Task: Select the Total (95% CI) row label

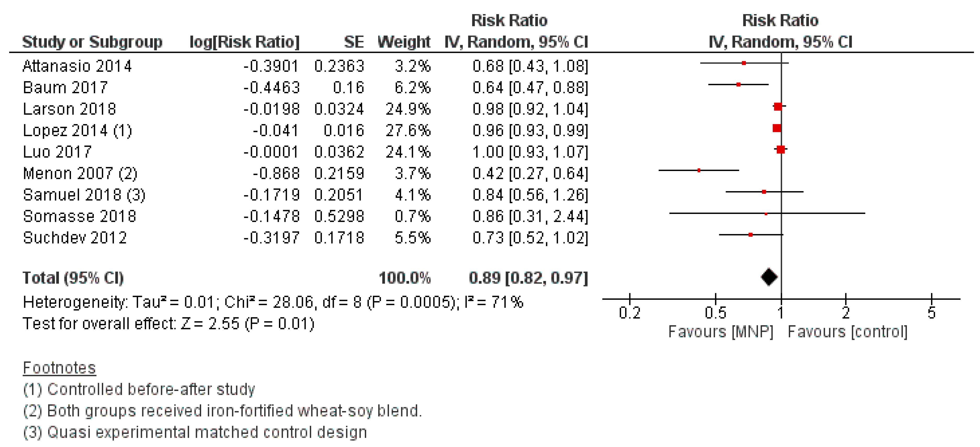Action: tap(73, 278)
